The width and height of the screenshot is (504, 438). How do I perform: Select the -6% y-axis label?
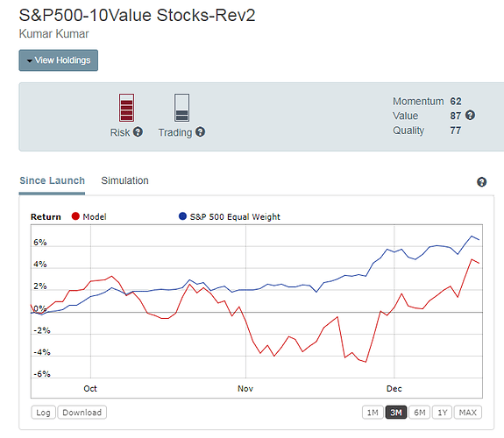click(x=42, y=374)
